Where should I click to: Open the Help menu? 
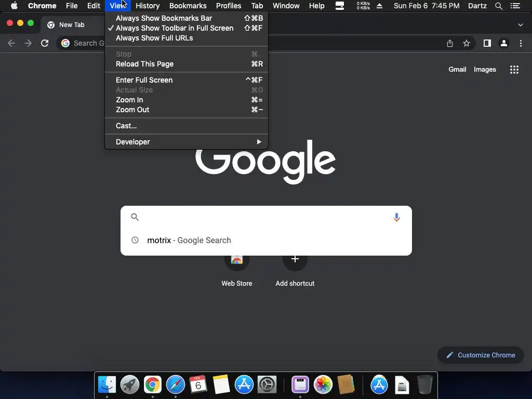tap(316, 6)
